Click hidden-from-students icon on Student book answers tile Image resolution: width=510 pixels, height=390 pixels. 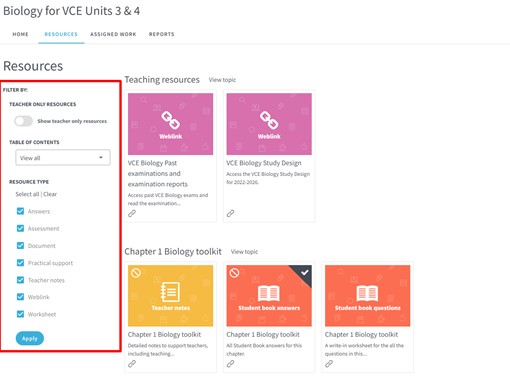point(234,273)
